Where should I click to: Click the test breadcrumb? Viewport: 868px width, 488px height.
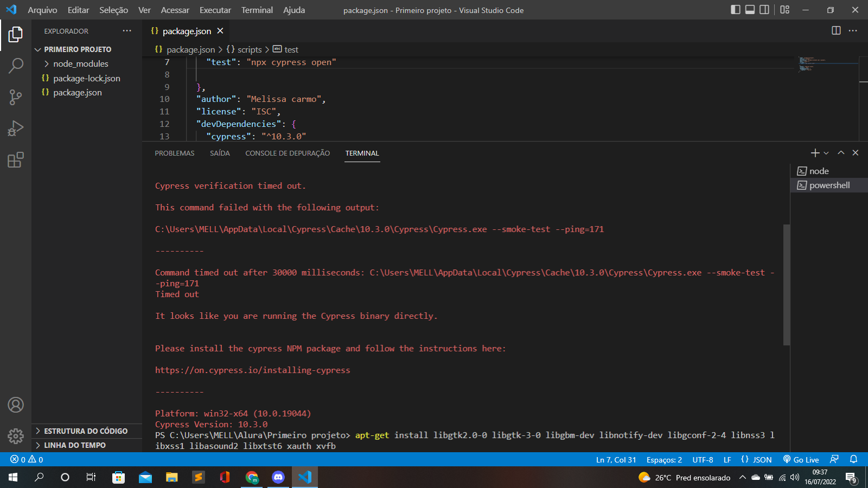(x=285, y=49)
